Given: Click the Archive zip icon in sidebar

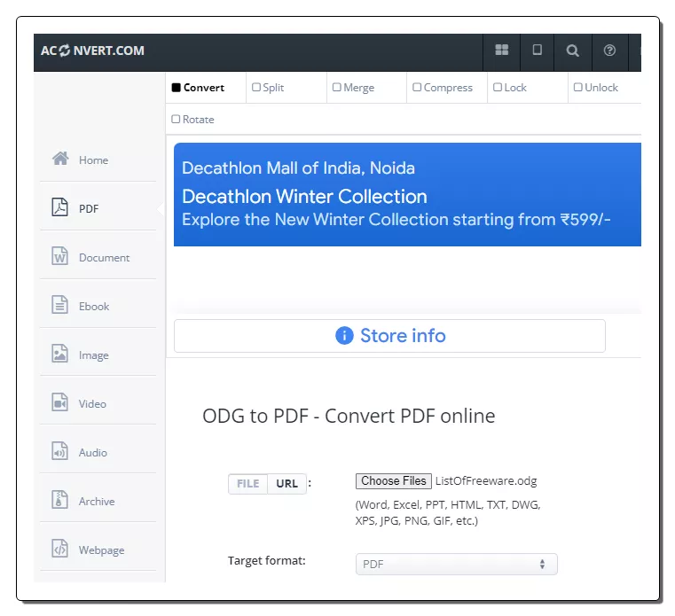Looking at the screenshot, I should tap(59, 500).
